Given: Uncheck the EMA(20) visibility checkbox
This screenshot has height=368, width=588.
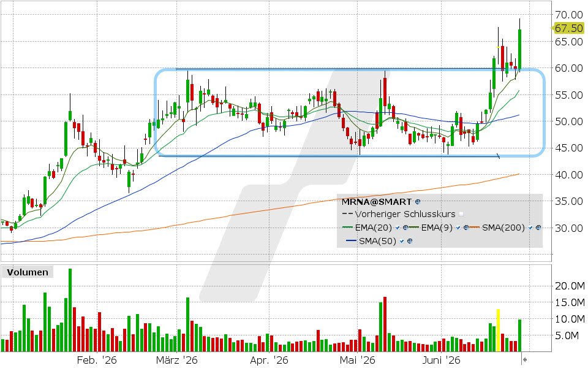Looking at the screenshot, I should coord(398,228).
